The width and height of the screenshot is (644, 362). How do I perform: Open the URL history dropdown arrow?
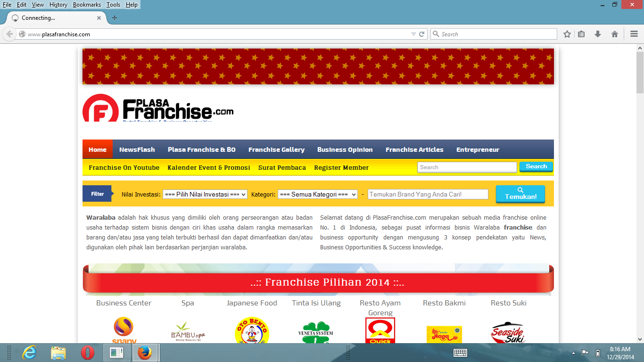click(413, 34)
